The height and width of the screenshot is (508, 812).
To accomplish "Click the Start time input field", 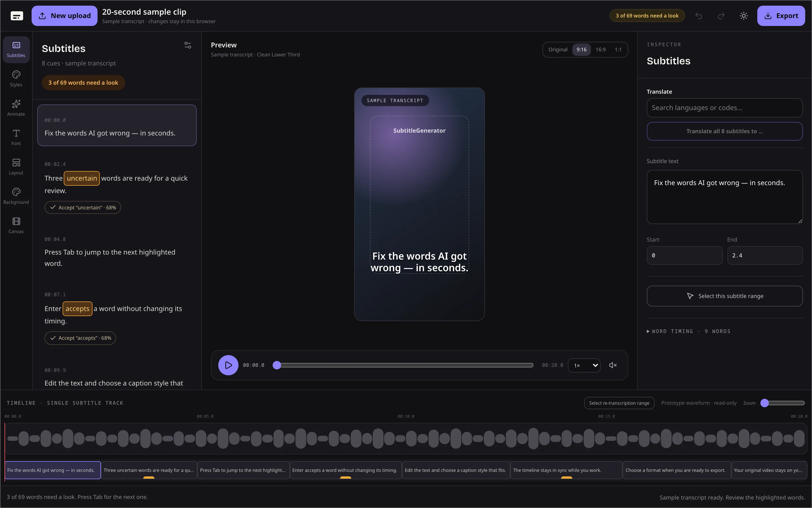I will click(685, 255).
